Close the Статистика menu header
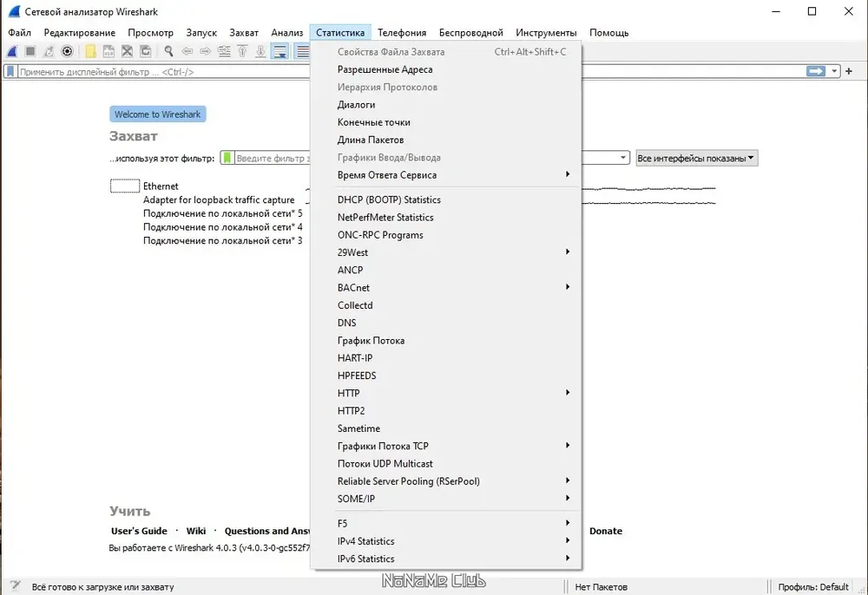 point(340,33)
